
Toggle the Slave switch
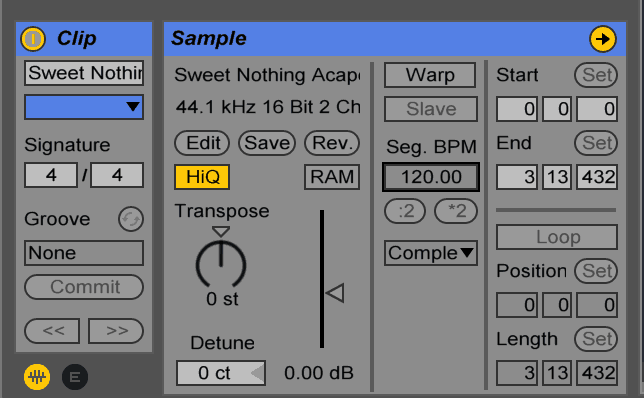coord(431,109)
